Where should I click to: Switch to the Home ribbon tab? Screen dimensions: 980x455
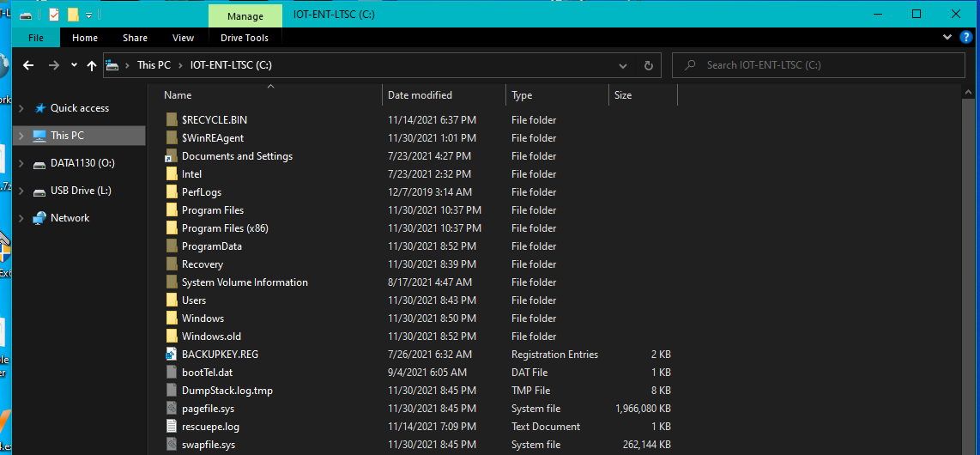[85, 38]
